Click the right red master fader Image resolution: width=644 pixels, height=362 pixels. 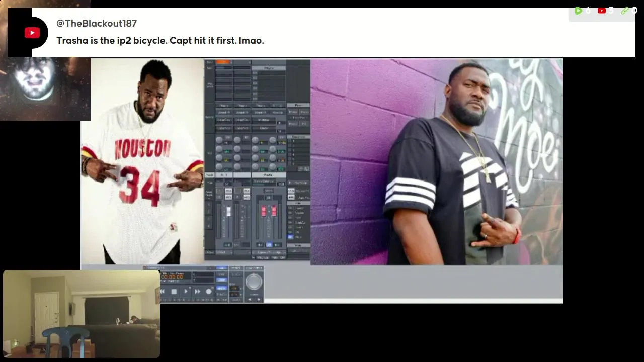[274, 211]
